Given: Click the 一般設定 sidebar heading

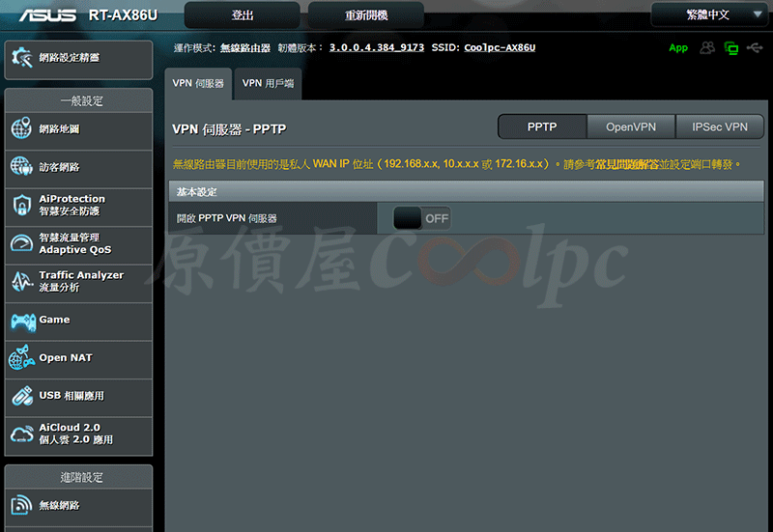Looking at the screenshot, I should 81,101.
